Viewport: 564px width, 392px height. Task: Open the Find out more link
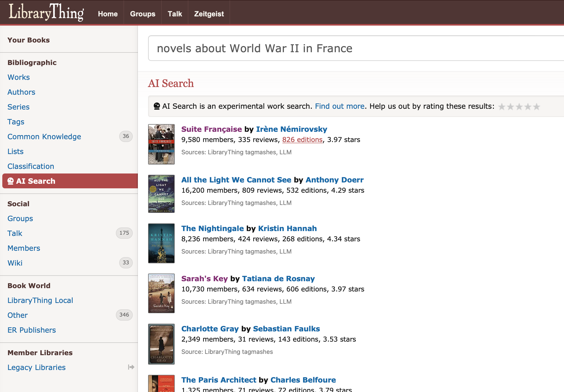pos(340,106)
